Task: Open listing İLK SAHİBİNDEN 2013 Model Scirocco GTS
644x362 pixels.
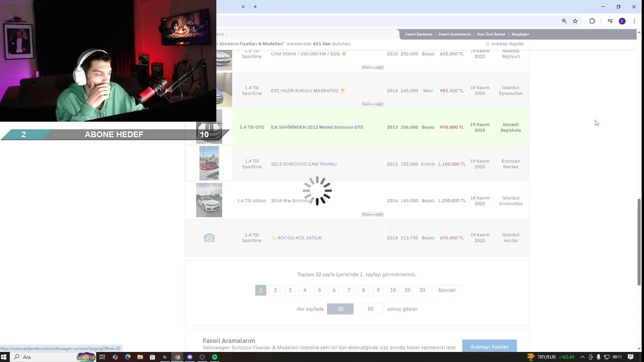Action: [317, 127]
